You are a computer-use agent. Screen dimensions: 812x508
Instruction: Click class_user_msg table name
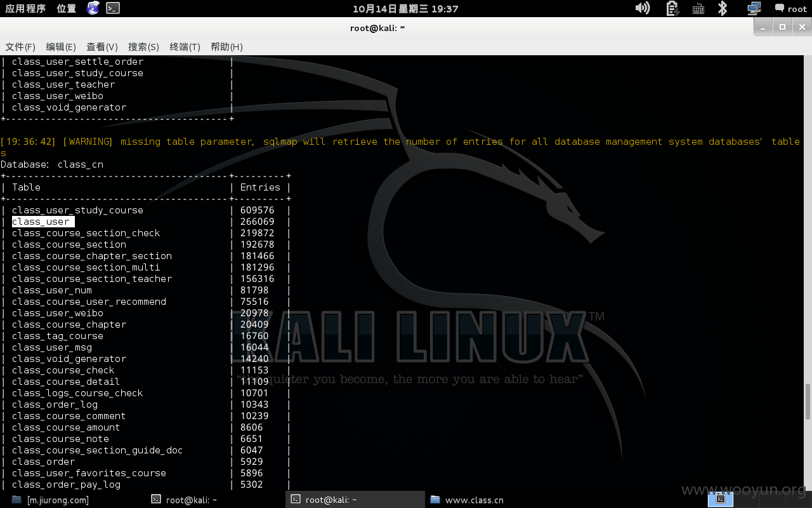coord(51,347)
